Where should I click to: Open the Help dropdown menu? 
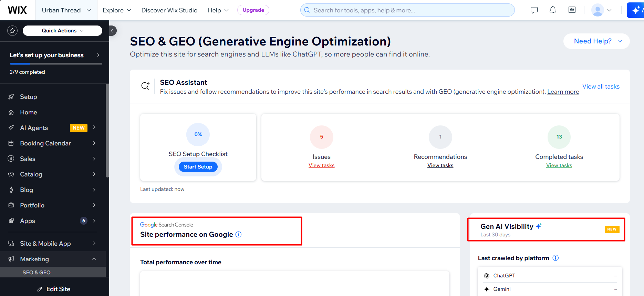(x=218, y=10)
